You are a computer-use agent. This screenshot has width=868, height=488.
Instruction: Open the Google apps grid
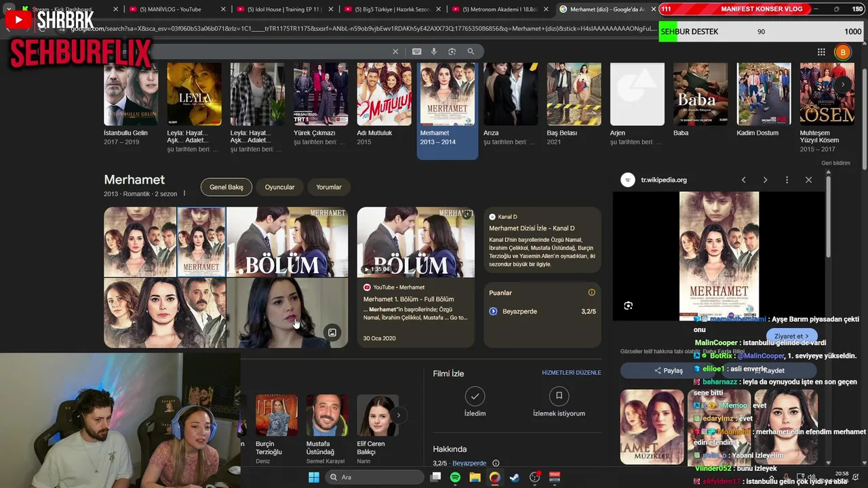coord(821,52)
